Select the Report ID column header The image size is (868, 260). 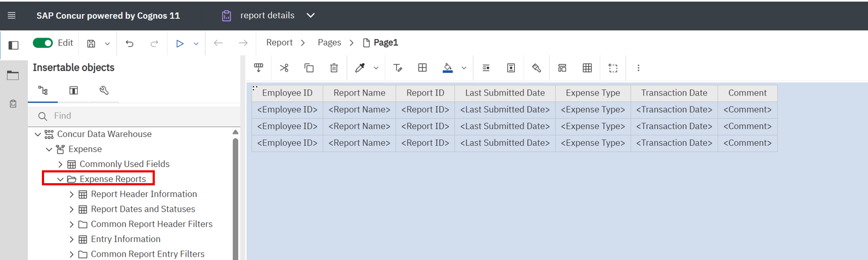(425, 93)
